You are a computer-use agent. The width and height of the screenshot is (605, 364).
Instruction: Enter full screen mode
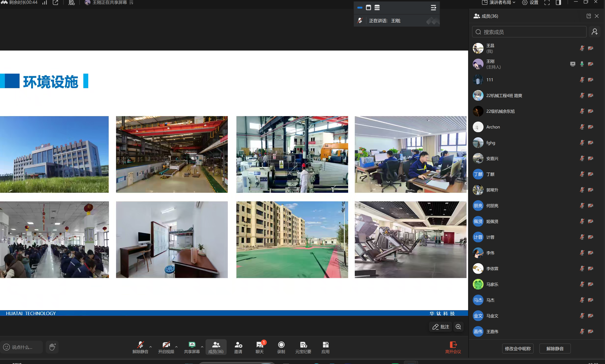click(x=547, y=3)
